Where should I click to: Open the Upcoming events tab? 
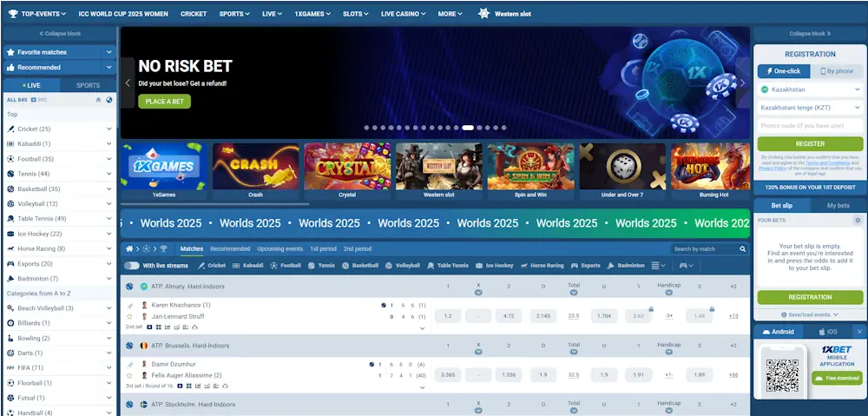(279, 248)
